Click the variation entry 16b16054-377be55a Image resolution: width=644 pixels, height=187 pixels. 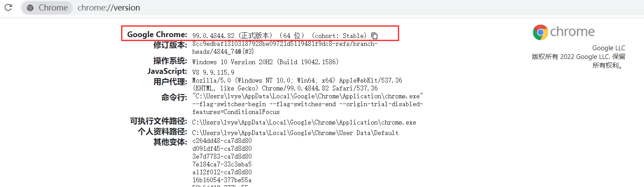pyautogui.click(x=222, y=180)
